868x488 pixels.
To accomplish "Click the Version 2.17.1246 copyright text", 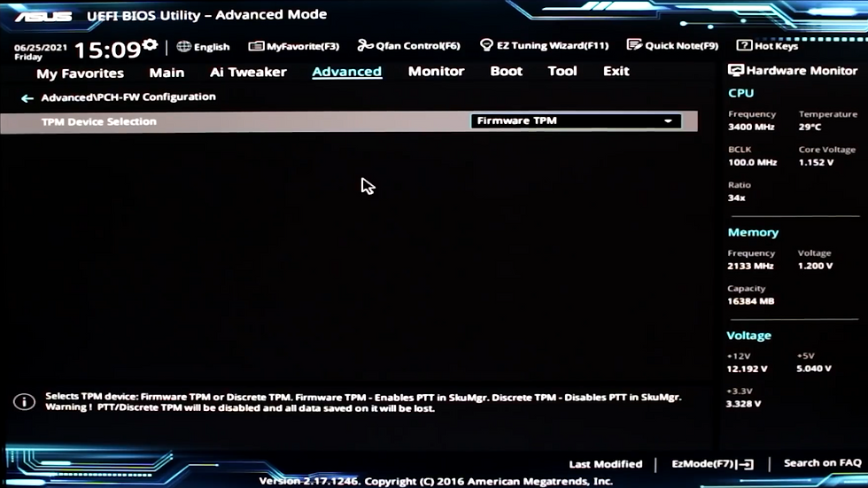I will 436,481.
